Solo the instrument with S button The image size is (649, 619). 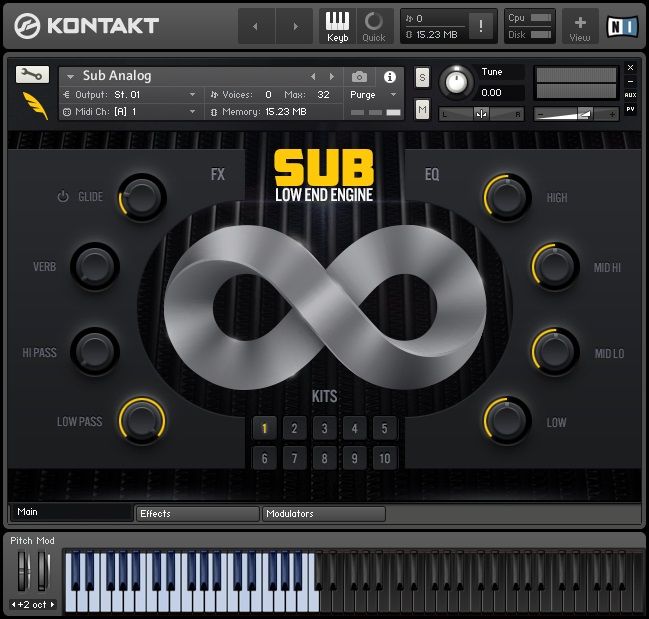422,77
